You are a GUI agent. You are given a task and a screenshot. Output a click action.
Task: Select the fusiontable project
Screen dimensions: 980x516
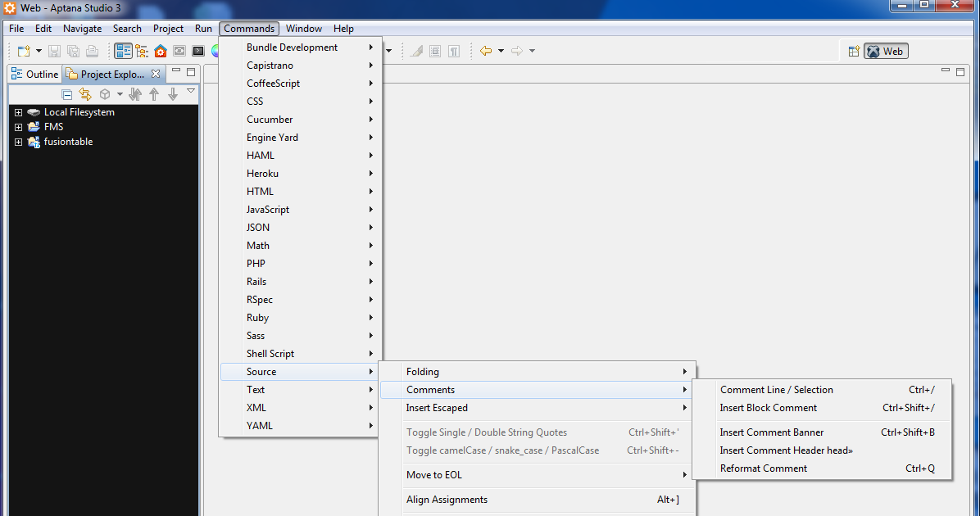(68, 142)
